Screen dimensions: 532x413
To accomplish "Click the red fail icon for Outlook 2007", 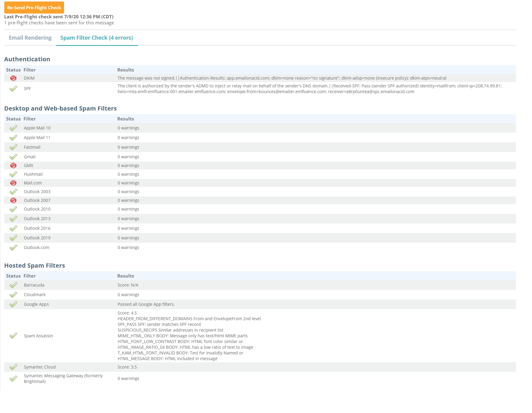I will coord(13,200).
